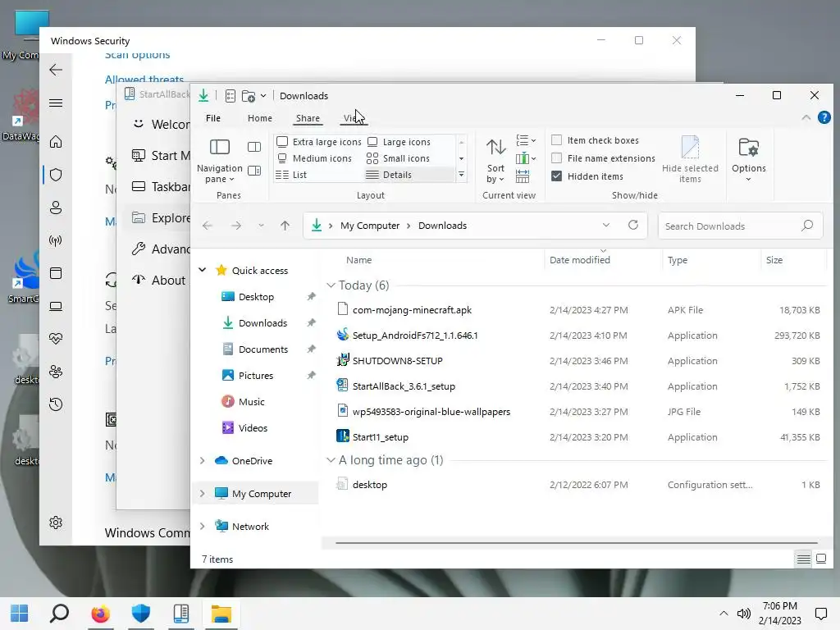This screenshot has height=630, width=840.
Task: Click Windows Security back arrow
Action: pyautogui.click(x=56, y=70)
